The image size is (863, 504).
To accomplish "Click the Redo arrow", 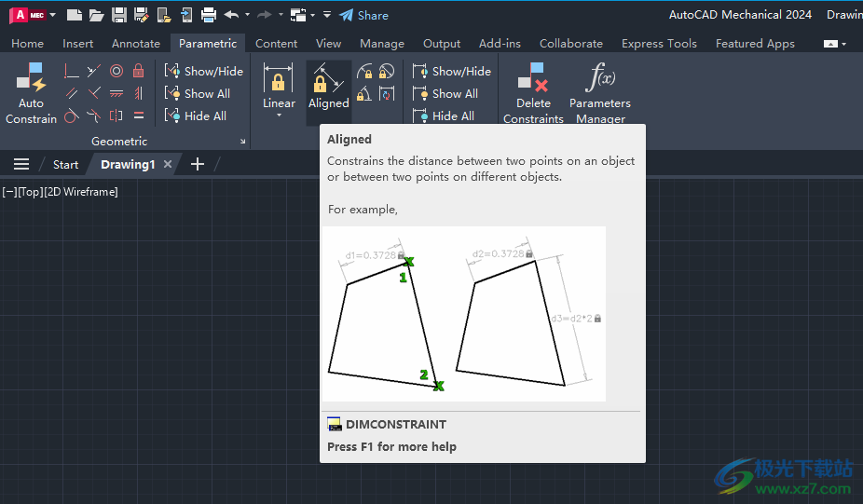I will pos(265,15).
